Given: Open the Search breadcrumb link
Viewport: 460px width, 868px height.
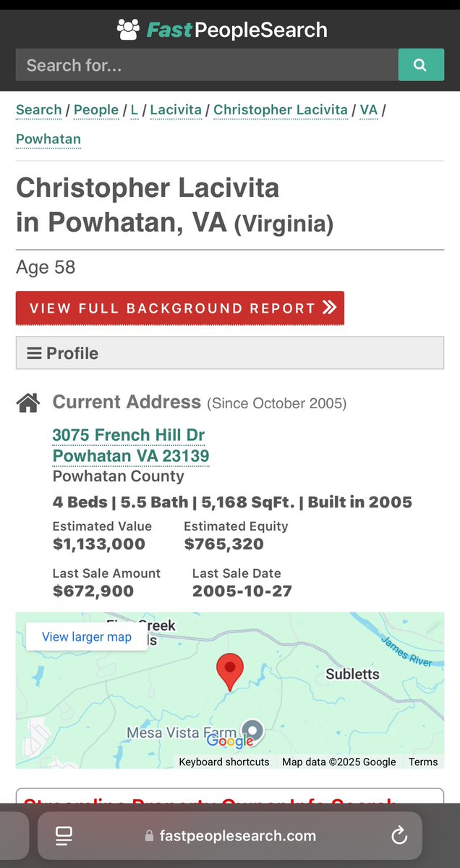Looking at the screenshot, I should tap(38, 110).
